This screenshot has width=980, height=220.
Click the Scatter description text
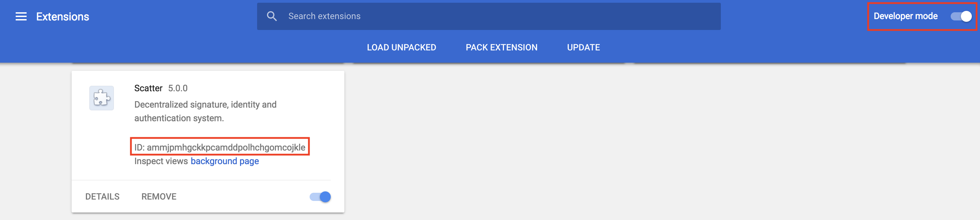pos(205,111)
